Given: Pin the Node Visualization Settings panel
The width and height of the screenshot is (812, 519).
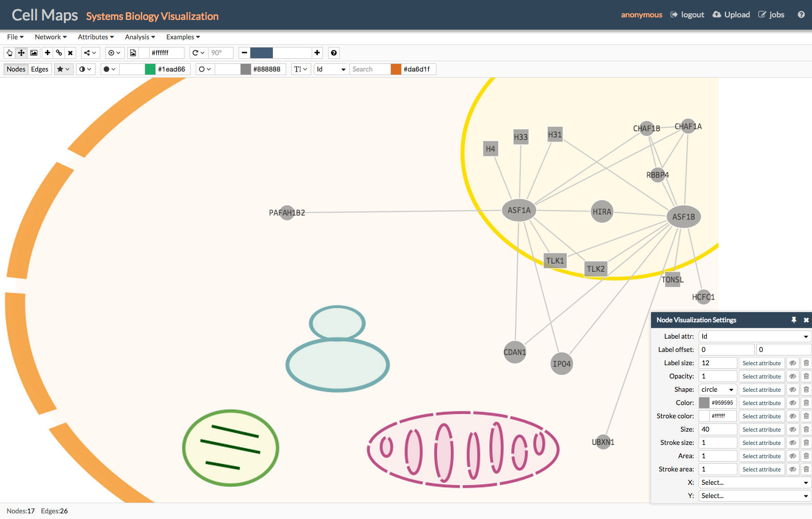Looking at the screenshot, I should pyautogui.click(x=794, y=320).
